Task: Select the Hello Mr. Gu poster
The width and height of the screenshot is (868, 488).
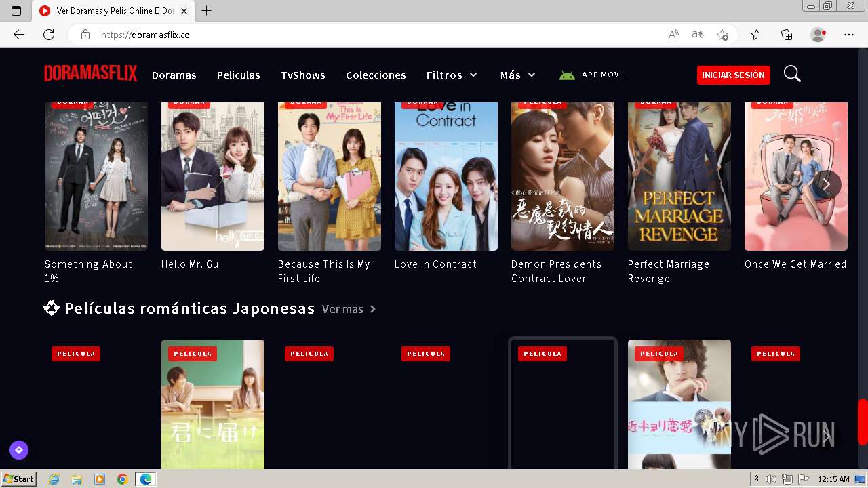Action: pyautogui.click(x=213, y=176)
